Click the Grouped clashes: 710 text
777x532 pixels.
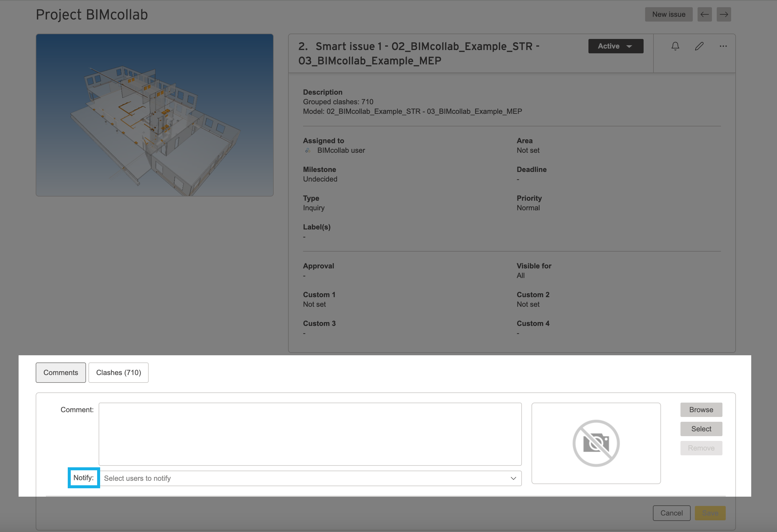(x=338, y=102)
